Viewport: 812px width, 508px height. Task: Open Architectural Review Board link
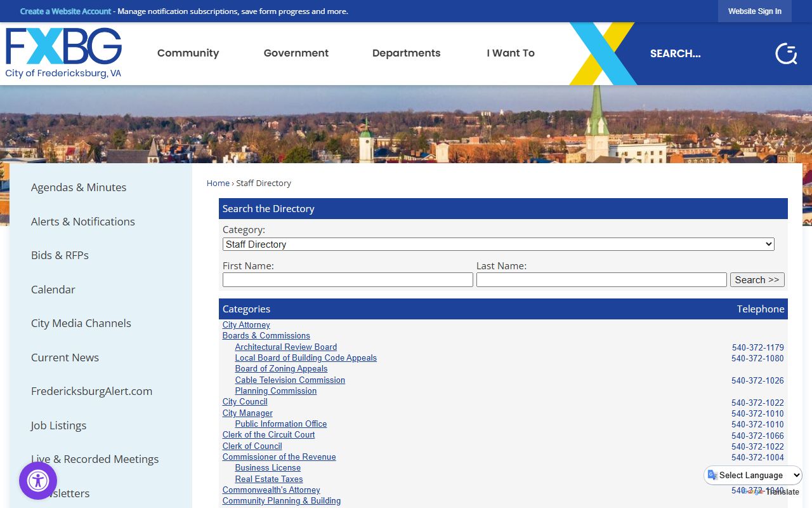click(x=286, y=347)
